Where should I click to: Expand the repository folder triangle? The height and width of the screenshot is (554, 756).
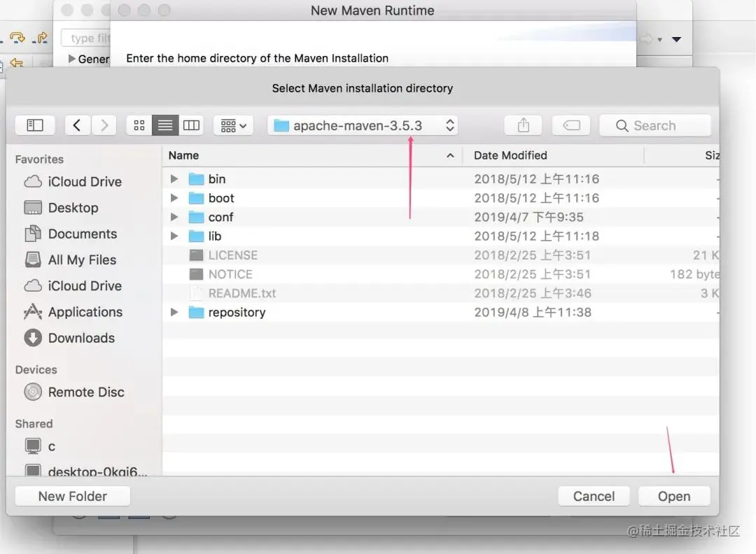pos(174,312)
